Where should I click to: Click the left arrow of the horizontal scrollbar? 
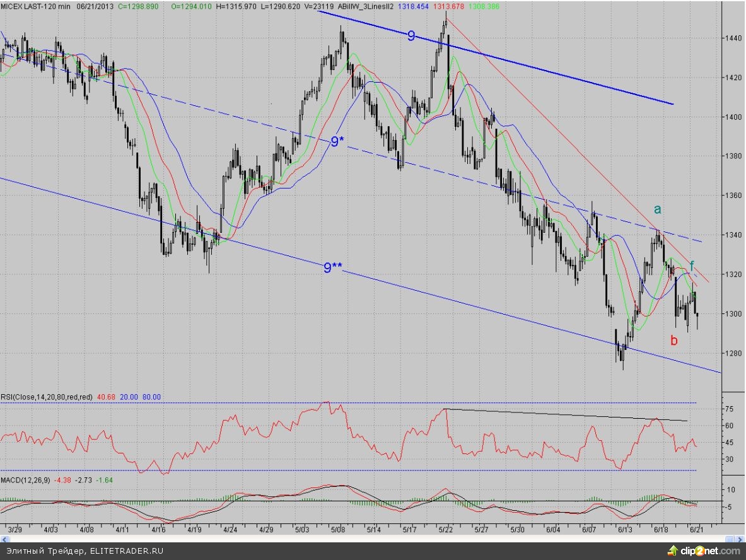tap(5, 539)
